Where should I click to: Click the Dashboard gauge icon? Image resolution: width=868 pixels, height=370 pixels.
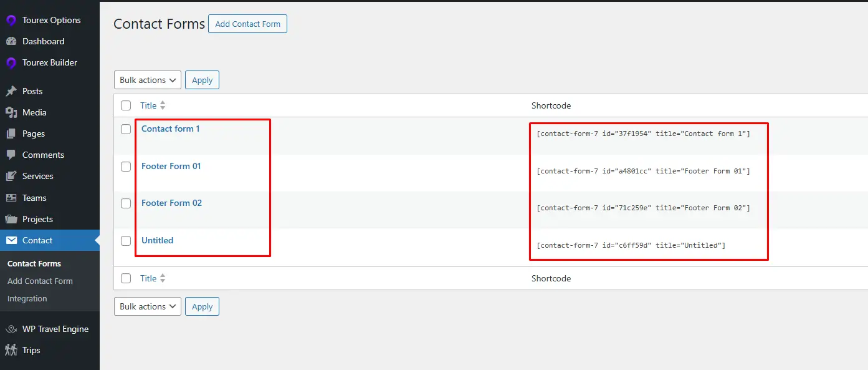point(11,41)
